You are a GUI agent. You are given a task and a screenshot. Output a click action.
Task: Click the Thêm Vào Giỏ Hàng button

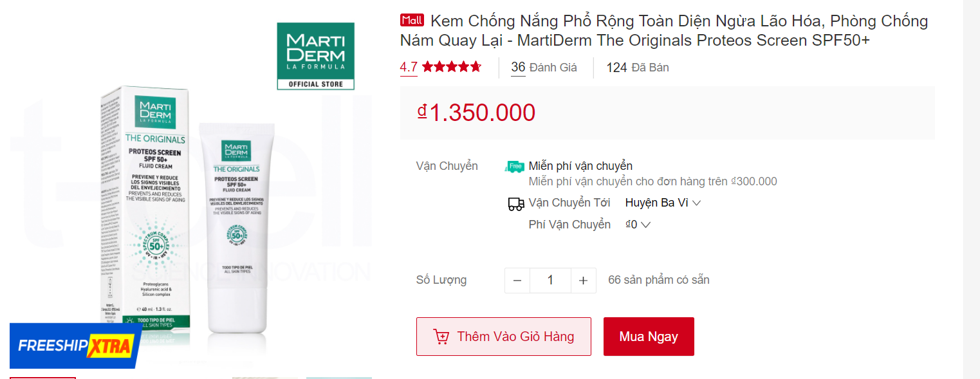click(503, 336)
